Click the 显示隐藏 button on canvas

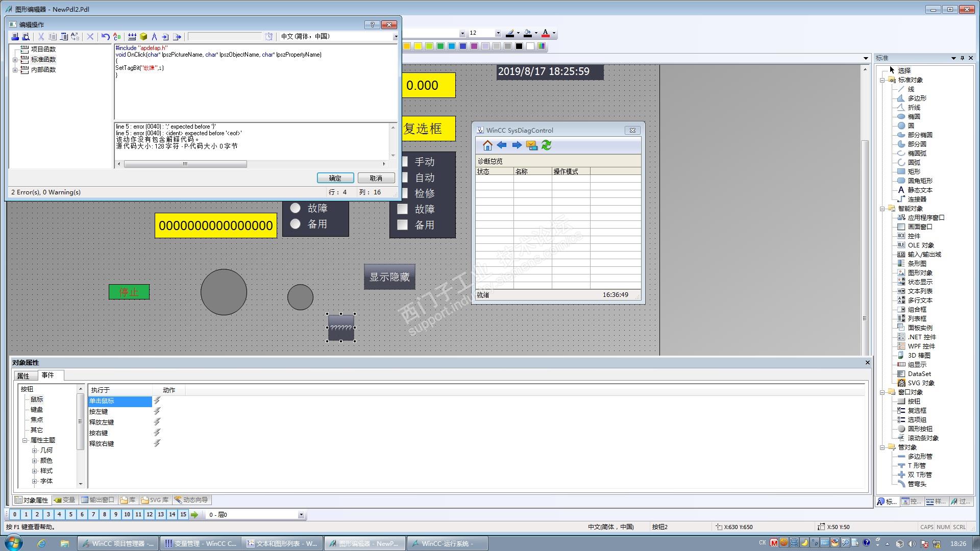[x=389, y=277]
